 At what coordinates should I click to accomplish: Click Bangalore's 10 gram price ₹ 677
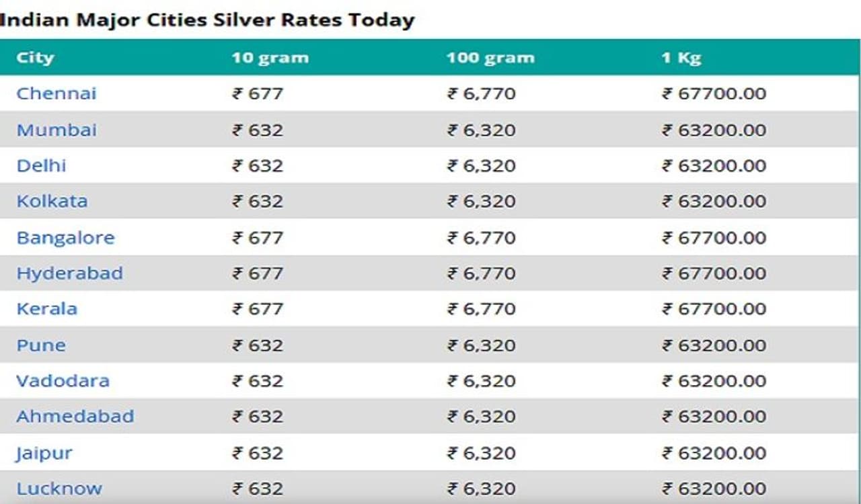(258, 238)
